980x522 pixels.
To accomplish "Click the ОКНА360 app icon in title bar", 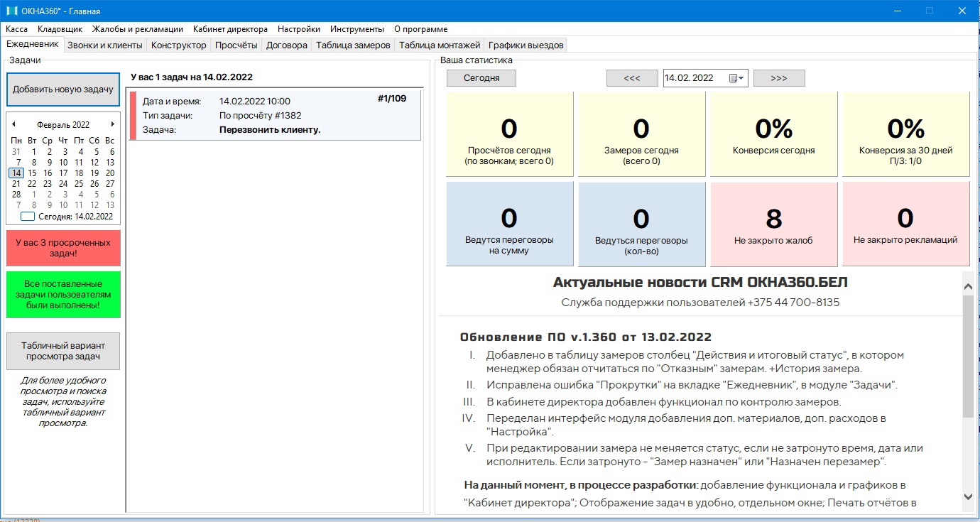I will pos(11,11).
